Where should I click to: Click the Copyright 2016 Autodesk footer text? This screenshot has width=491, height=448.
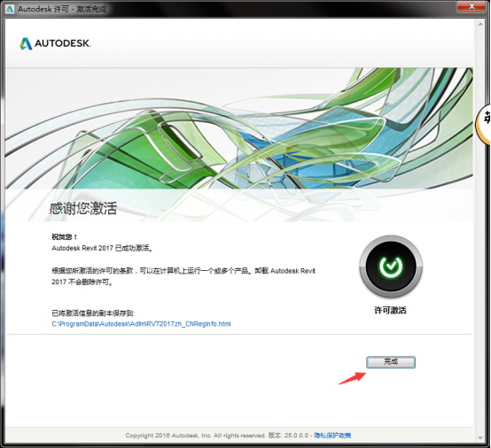[195, 436]
